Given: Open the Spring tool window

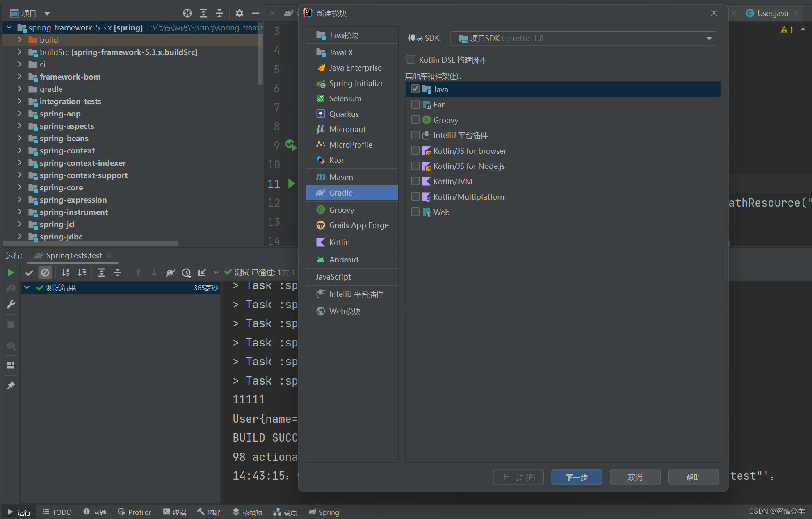Looking at the screenshot, I should click(x=324, y=512).
